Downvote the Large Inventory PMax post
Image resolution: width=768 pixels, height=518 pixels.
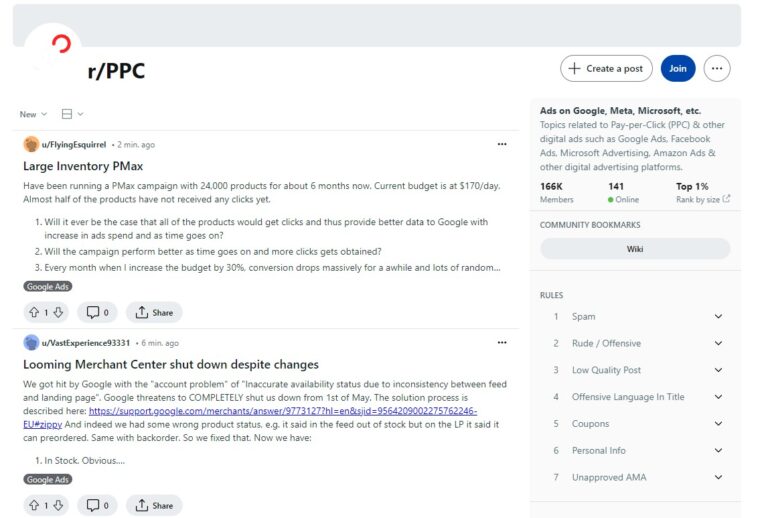pos(58,312)
